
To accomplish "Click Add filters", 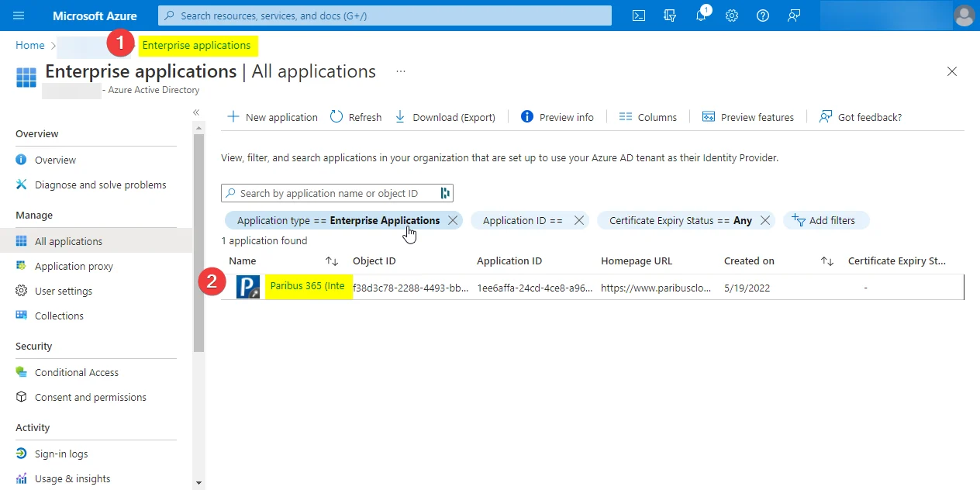I will (826, 220).
